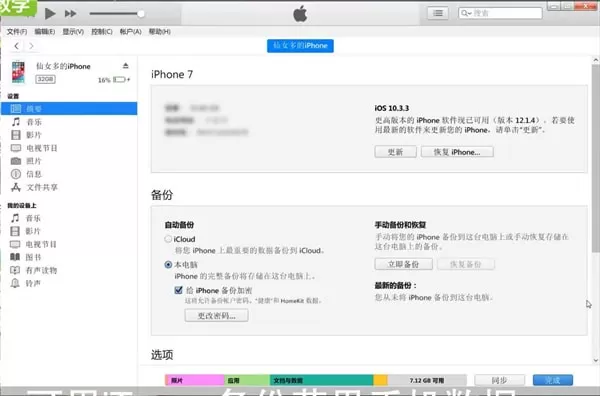The width and height of the screenshot is (600, 396).
Task: Click the 更新 update button
Action: 395,152
